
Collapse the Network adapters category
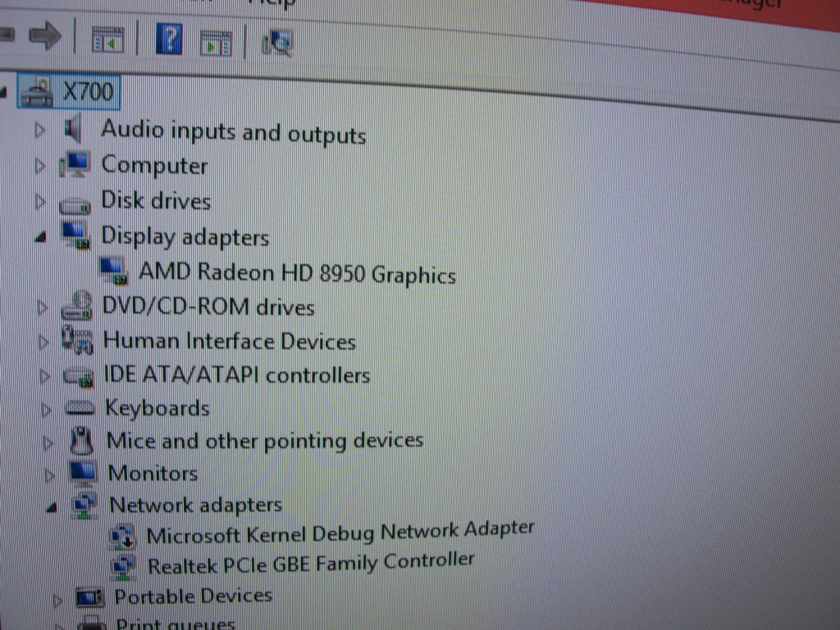52,508
